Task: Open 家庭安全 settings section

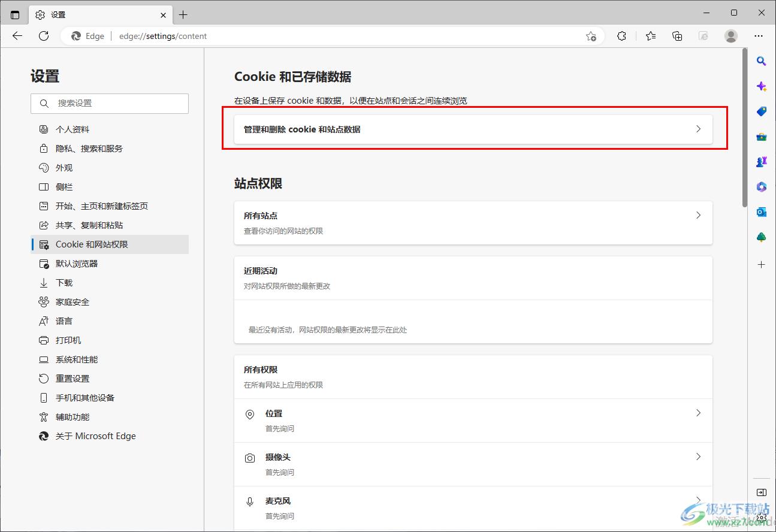Action: pyautogui.click(x=110, y=302)
